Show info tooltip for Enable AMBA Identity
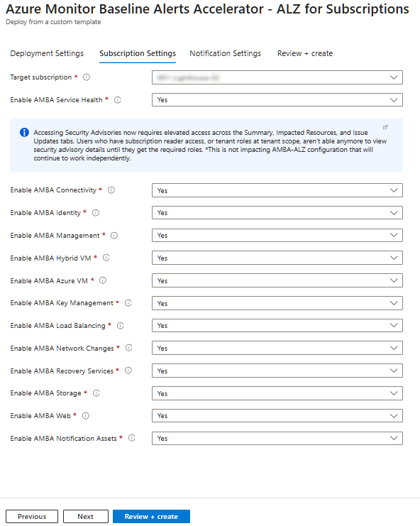This screenshot has height=526, width=420. tap(96, 213)
